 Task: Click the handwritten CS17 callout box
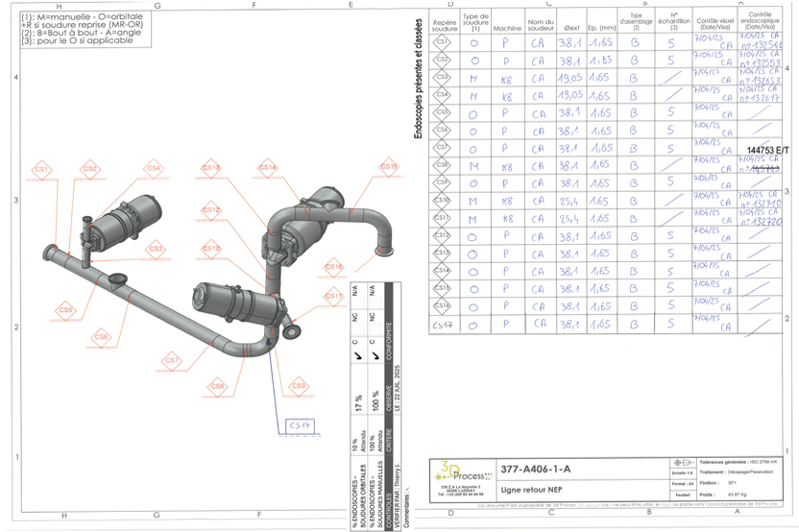click(x=300, y=425)
